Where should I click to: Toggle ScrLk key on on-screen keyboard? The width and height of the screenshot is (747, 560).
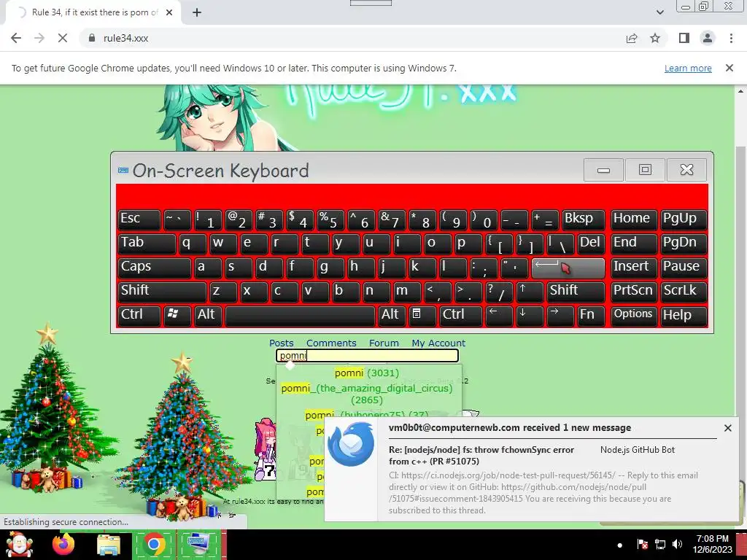pos(683,292)
